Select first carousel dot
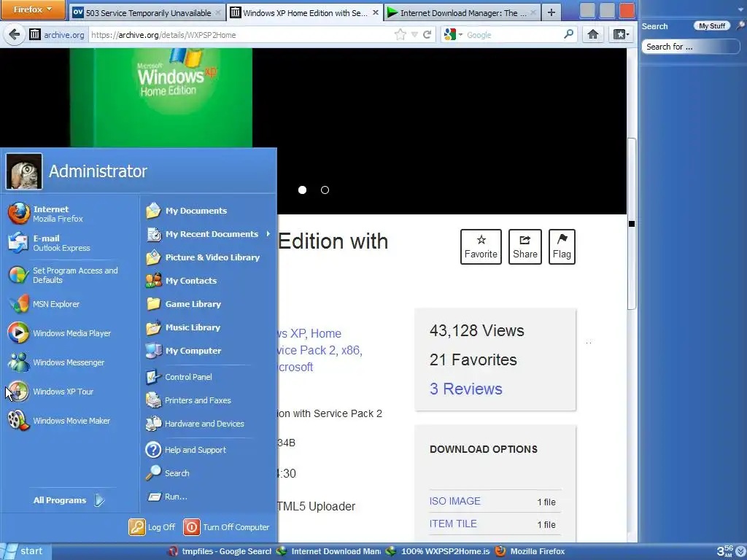Viewport: 747px width, 560px height. pos(302,190)
